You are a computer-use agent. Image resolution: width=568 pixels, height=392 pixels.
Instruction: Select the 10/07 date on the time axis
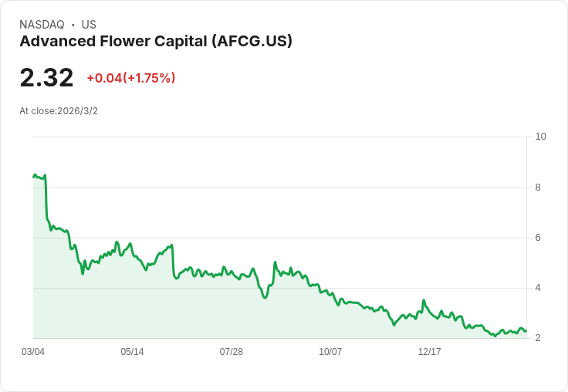(x=330, y=352)
